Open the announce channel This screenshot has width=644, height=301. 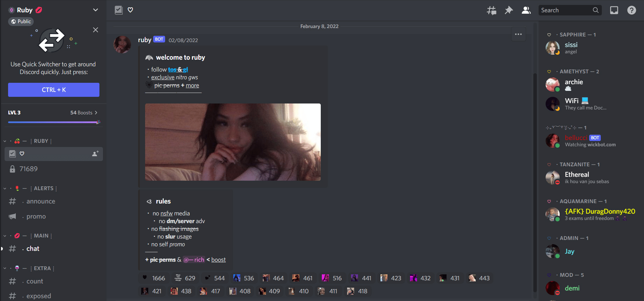[x=54, y=201]
